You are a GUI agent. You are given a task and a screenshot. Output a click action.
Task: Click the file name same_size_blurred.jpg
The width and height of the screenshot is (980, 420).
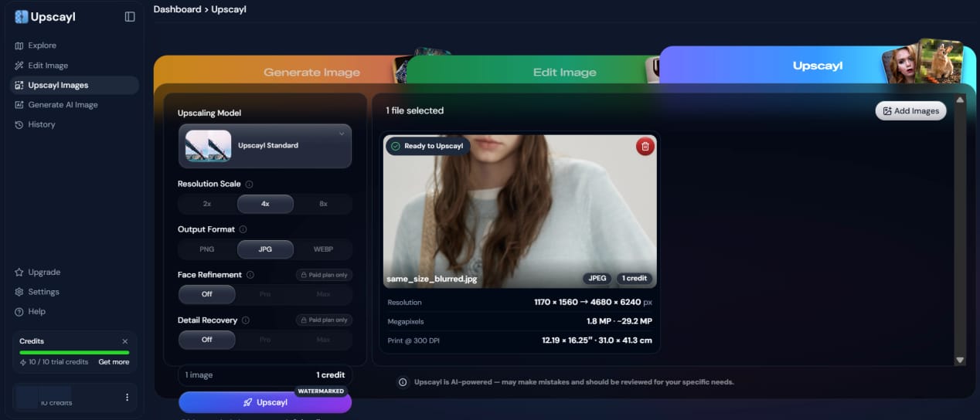pos(432,279)
